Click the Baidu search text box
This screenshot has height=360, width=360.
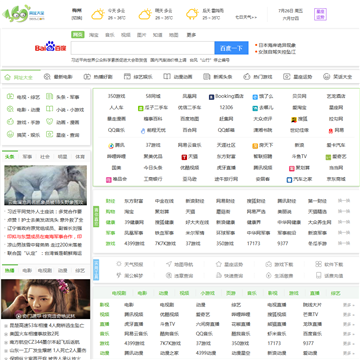pyautogui.click(x=143, y=48)
